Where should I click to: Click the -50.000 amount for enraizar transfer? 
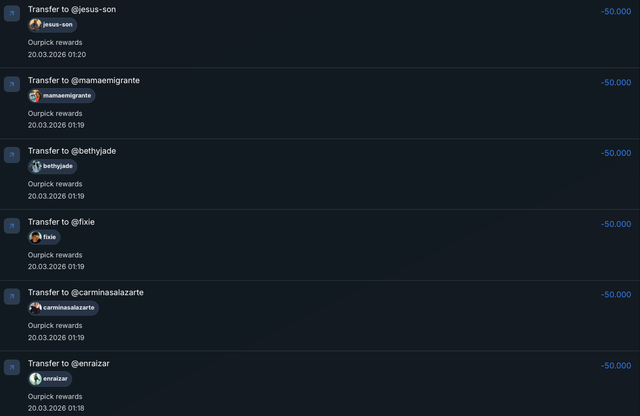coord(615,366)
